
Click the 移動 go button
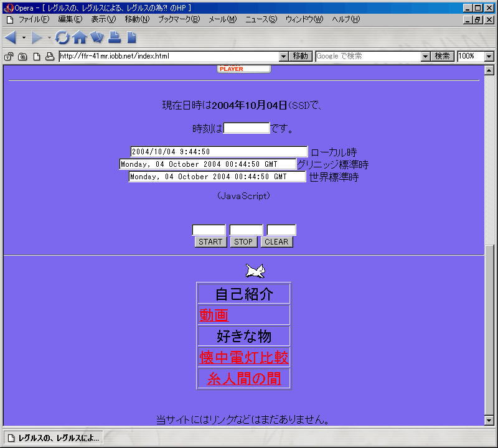301,56
